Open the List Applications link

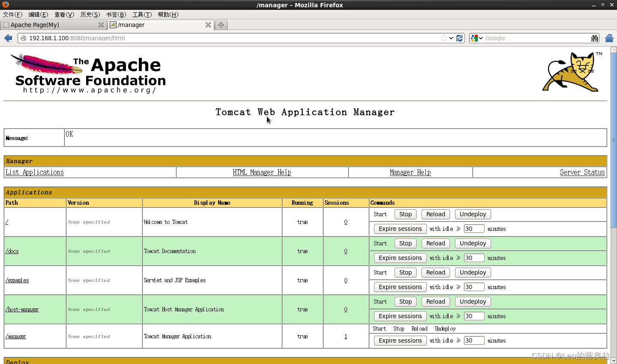tap(35, 172)
